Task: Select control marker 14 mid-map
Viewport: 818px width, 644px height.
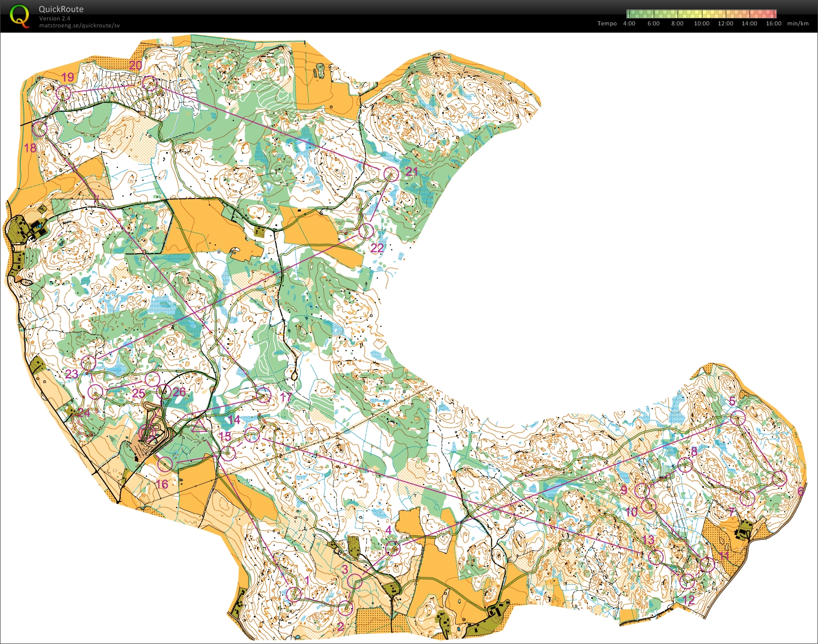Action: [x=252, y=435]
